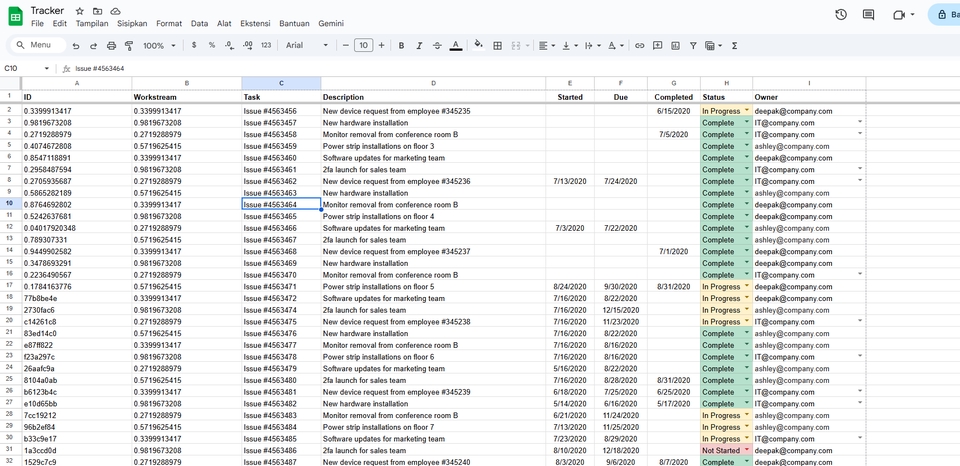This screenshot has width=960, height=466.
Task: Open the Functions sigma menu
Action: coord(734,45)
